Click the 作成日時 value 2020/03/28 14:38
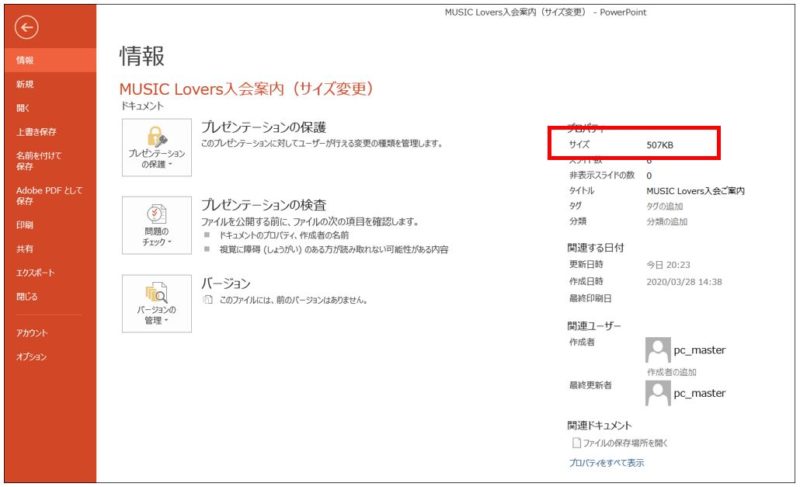The width and height of the screenshot is (800, 487). tap(684, 282)
